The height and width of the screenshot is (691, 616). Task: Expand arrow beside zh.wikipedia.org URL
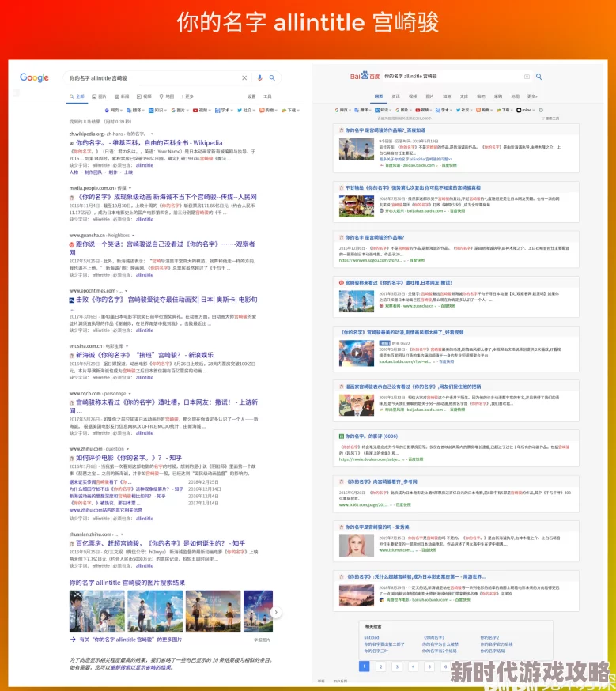click(152, 134)
